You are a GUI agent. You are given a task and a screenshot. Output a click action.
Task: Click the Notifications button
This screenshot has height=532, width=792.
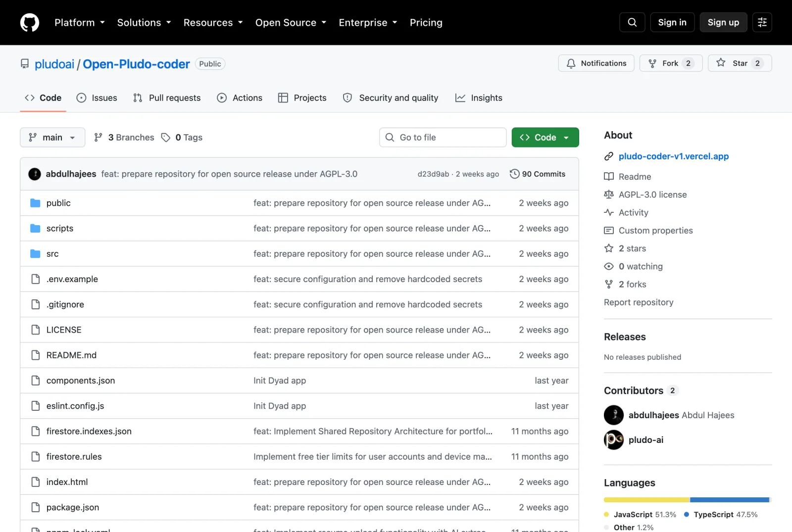[596, 63]
